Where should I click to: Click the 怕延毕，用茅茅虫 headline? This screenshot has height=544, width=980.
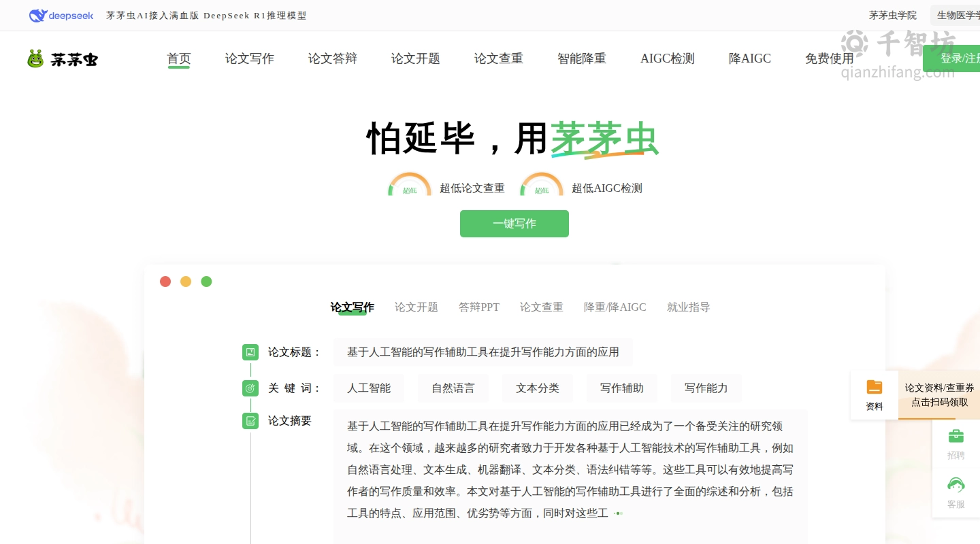[512, 139]
